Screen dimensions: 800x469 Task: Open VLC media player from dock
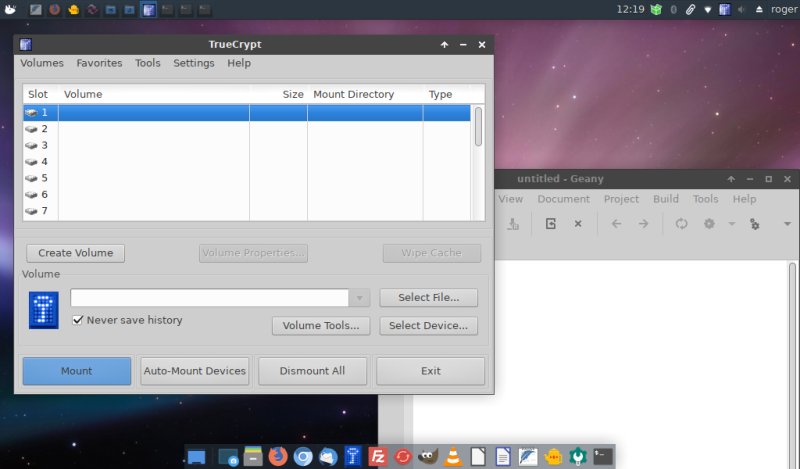coord(453,456)
